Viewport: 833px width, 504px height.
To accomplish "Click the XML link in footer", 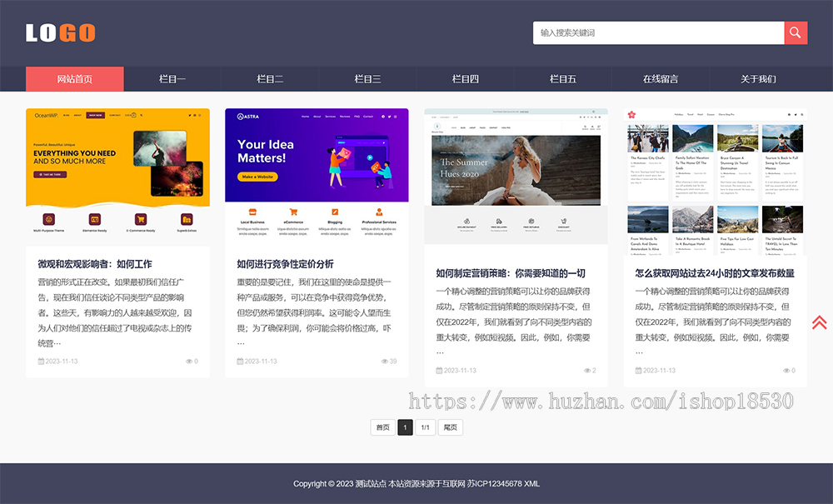I will pyautogui.click(x=531, y=484).
